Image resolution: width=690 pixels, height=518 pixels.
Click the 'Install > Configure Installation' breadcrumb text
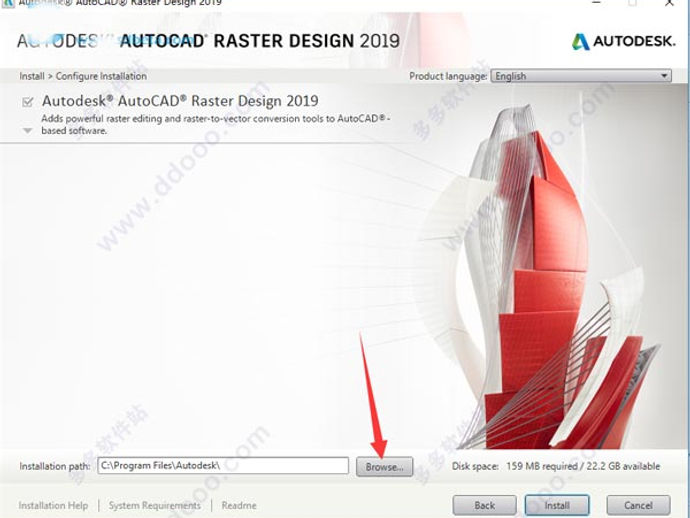click(x=83, y=76)
